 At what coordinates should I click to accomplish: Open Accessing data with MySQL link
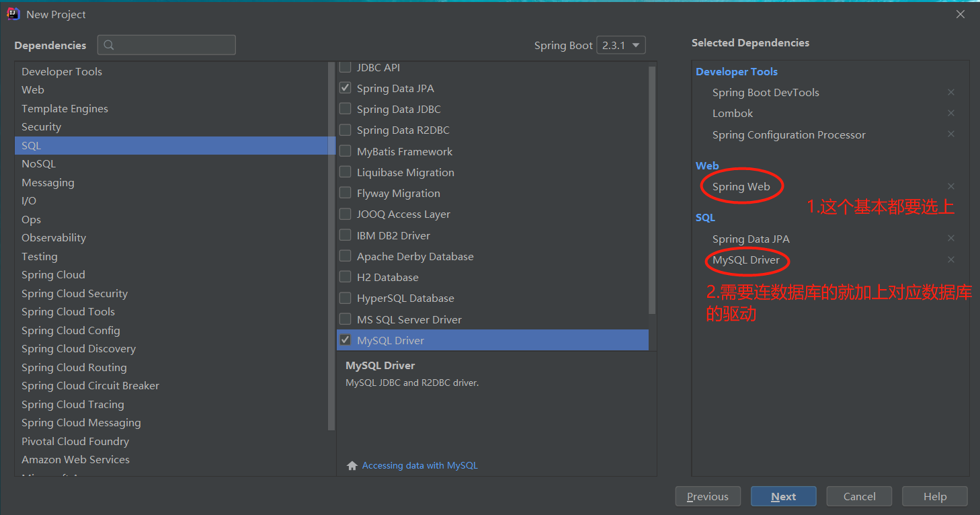click(420, 465)
